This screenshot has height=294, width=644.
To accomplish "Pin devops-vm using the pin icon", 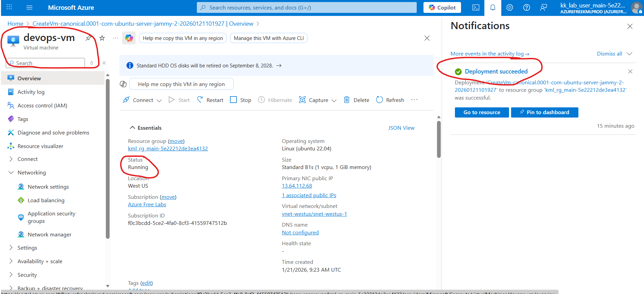I will click(x=89, y=38).
